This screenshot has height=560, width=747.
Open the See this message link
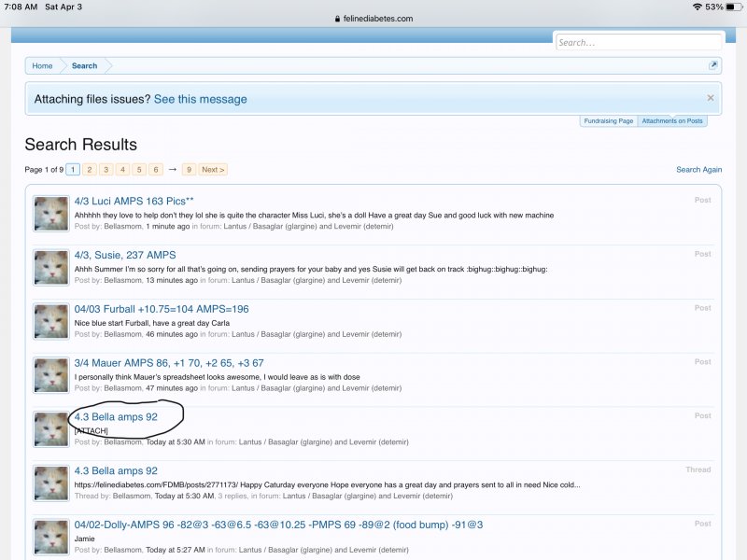pos(200,99)
